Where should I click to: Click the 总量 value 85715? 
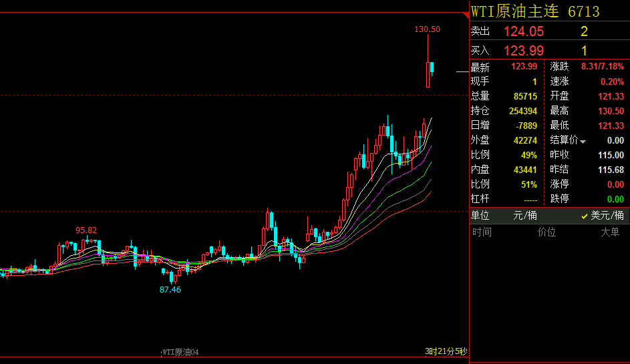[525, 96]
